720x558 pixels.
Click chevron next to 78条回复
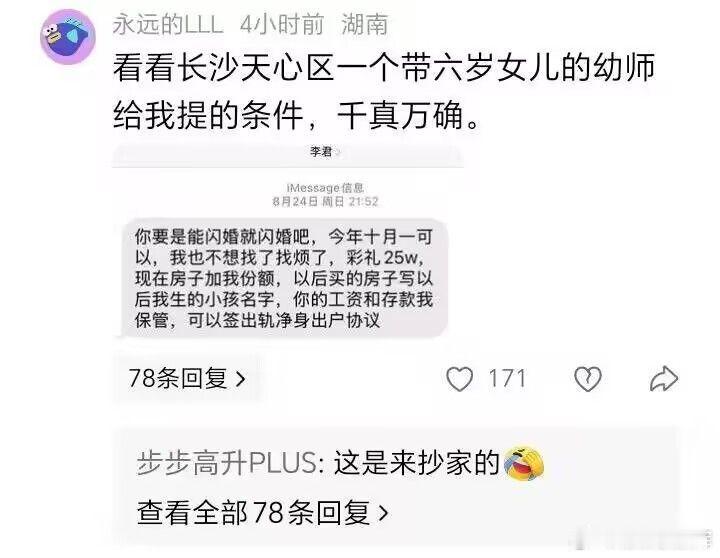pyautogui.click(x=241, y=379)
